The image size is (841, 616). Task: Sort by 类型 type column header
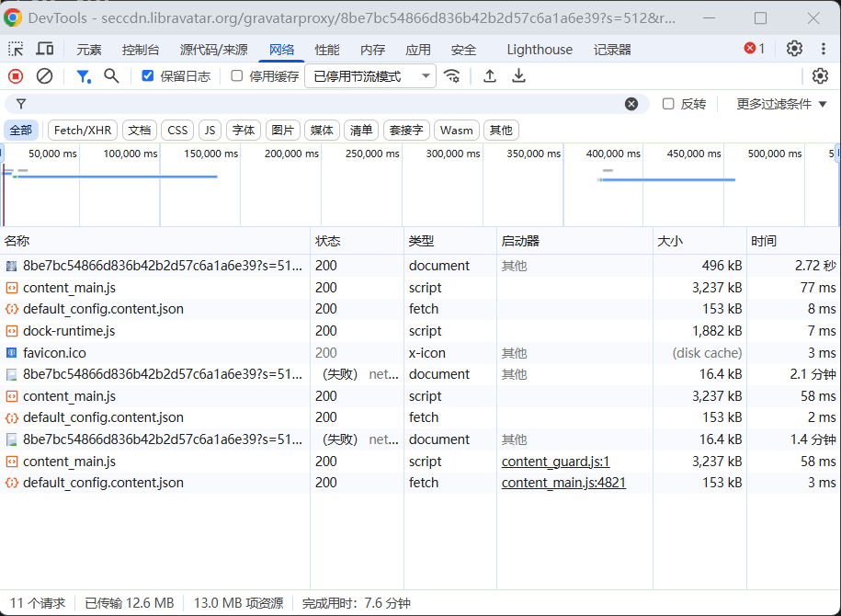pyautogui.click(x=450, y=241)
